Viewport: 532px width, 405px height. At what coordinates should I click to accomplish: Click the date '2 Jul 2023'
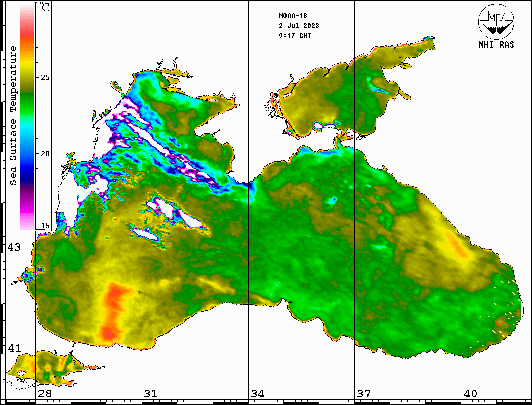pos(299,26)
